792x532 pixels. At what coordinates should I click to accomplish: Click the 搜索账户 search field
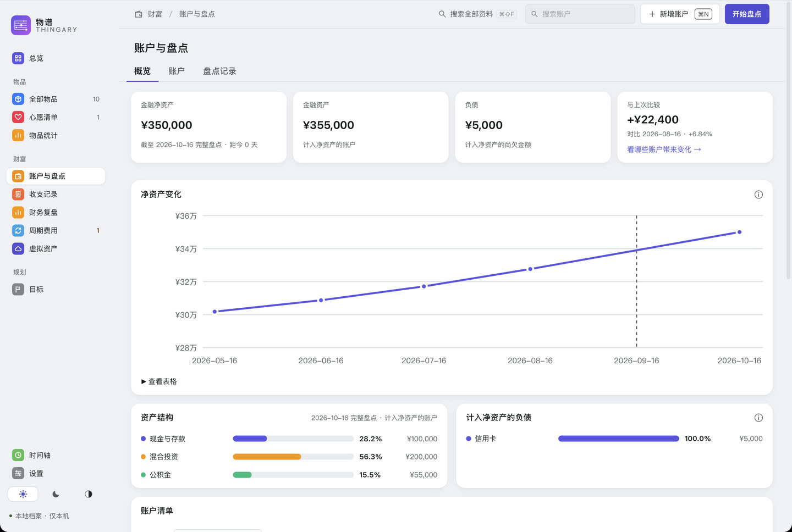point(580,14)
